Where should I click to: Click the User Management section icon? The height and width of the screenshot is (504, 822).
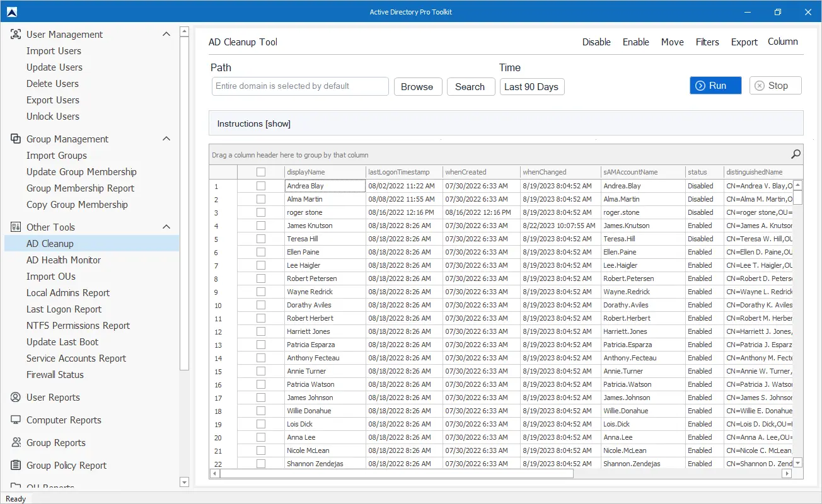(16, 35)
